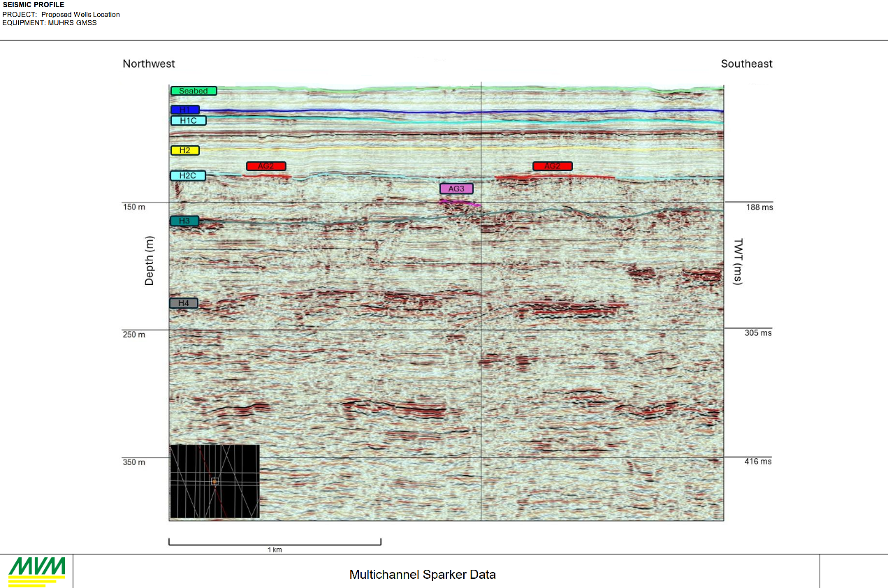Click the Northwest direction heading
This screenshot has height=588, width=888.
pos(149,64)
